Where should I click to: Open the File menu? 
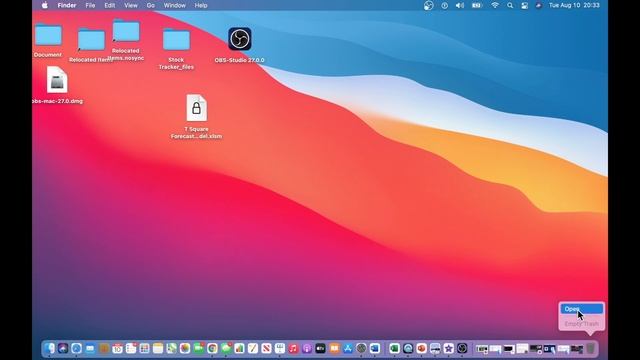coord(90,5)
